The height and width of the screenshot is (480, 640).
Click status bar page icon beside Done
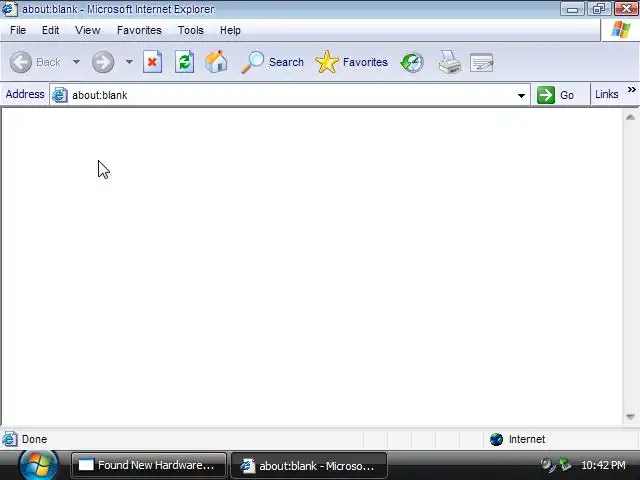(x=9, y=440)
